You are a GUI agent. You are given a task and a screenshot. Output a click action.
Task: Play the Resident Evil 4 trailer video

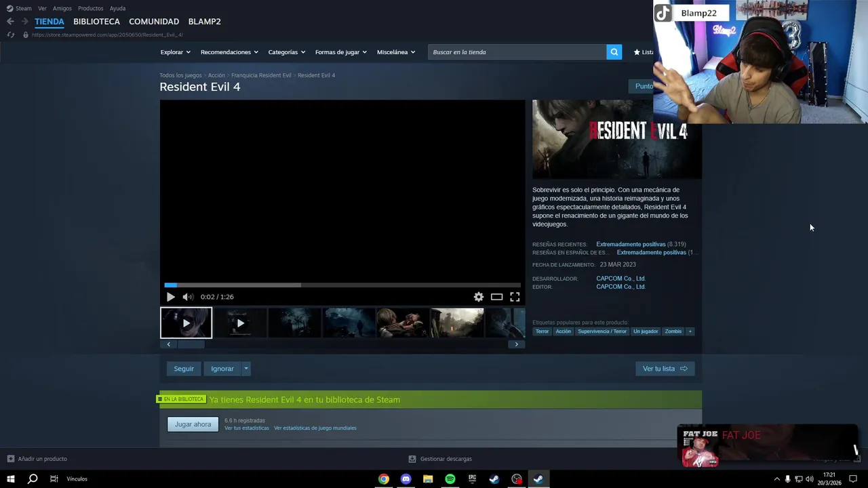point(171,297)
